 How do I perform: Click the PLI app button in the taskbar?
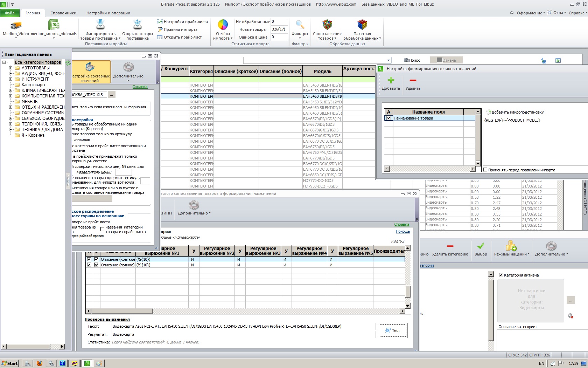point(87,363)
